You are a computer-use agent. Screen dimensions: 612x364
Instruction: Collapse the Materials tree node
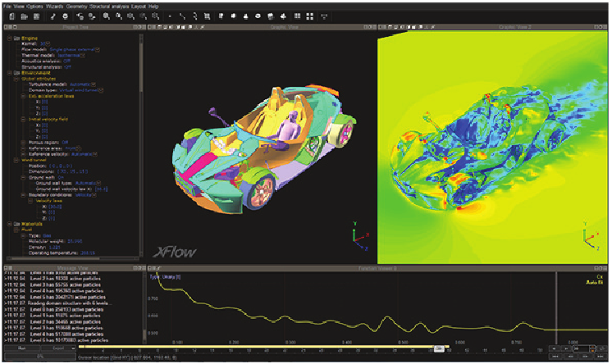pyautogui.click(x=10, y=224)
